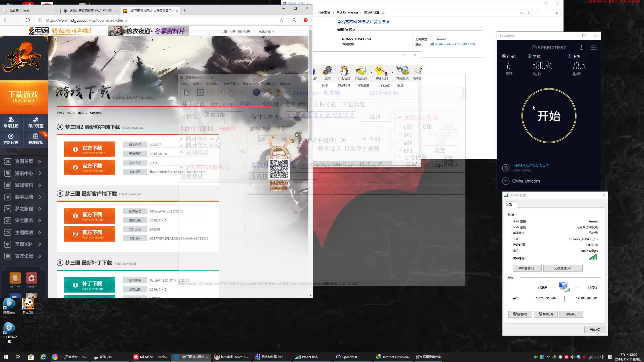Open 定时录制 tab in screen recorder
This screenshot has height=362, width=644.
pos(296,104)
